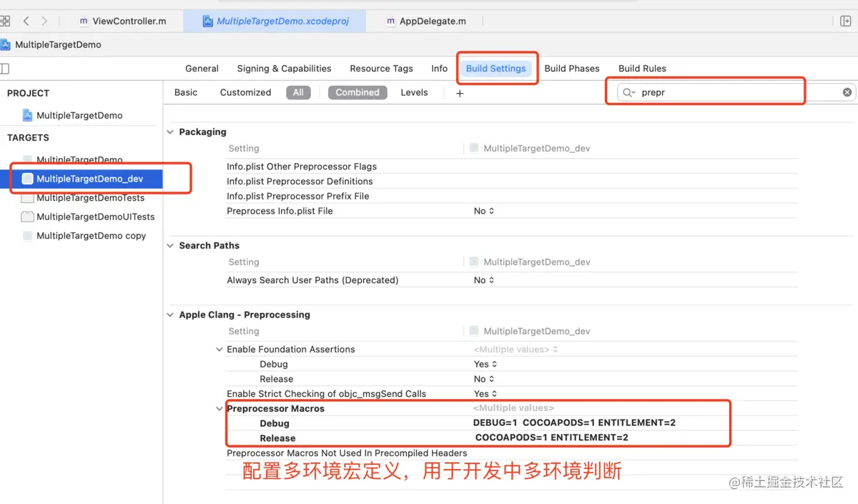Collapse the Search Paths section
This screenshot has height=504, width=858.
pyautogui.click(x=170, y=245)
